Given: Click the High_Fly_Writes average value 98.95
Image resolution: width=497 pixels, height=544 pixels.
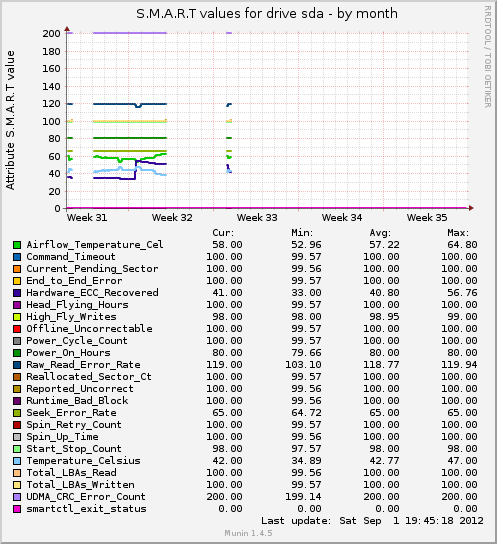Looking at the screenshot, I should tap(384, 317).
